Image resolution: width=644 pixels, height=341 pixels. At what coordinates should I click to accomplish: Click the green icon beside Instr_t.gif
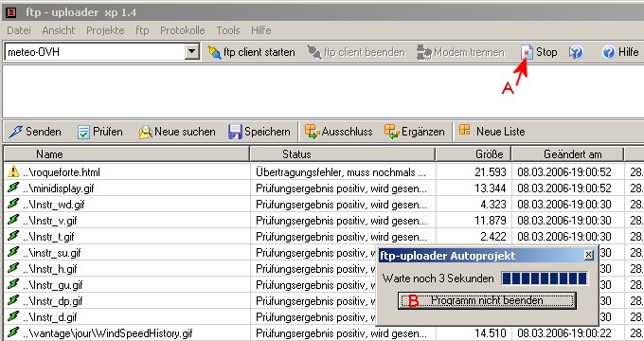(x=13, y=236)
